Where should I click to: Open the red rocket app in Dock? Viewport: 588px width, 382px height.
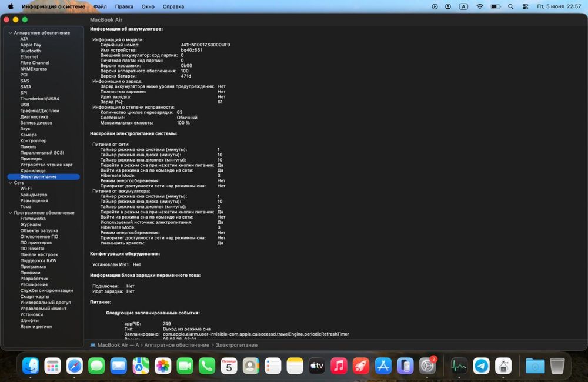click(361, 366)
